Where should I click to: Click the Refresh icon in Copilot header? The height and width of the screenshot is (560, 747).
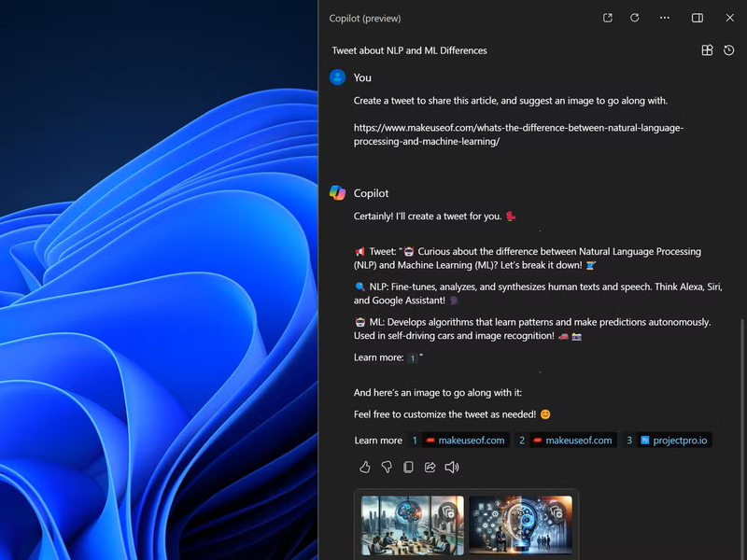click(x=635, y=18)
